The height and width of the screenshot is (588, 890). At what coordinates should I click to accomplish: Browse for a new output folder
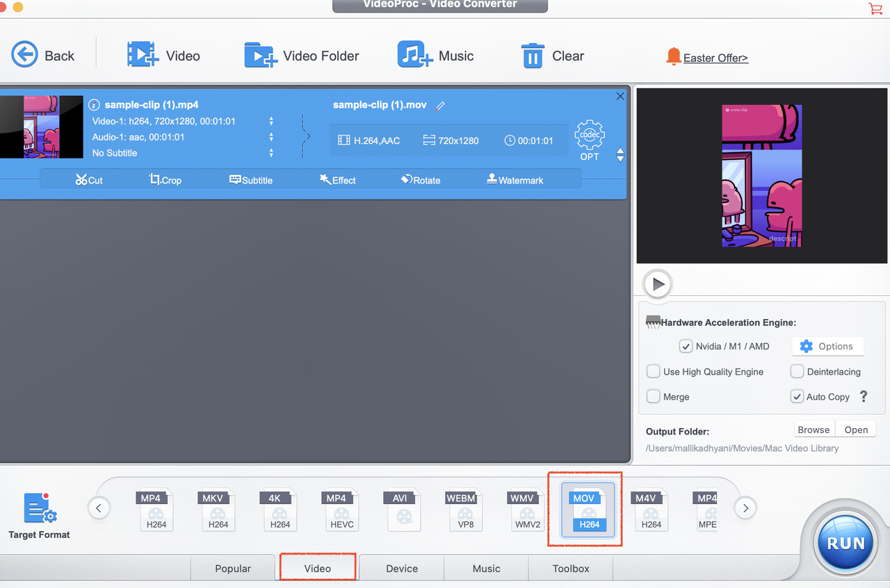[814, 429]
